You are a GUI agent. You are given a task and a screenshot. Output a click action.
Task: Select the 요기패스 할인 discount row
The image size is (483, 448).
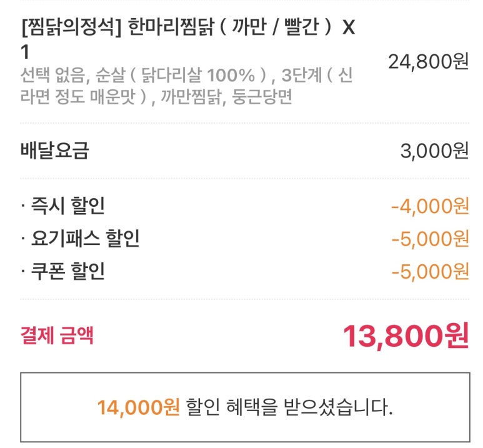coord(244,239)
